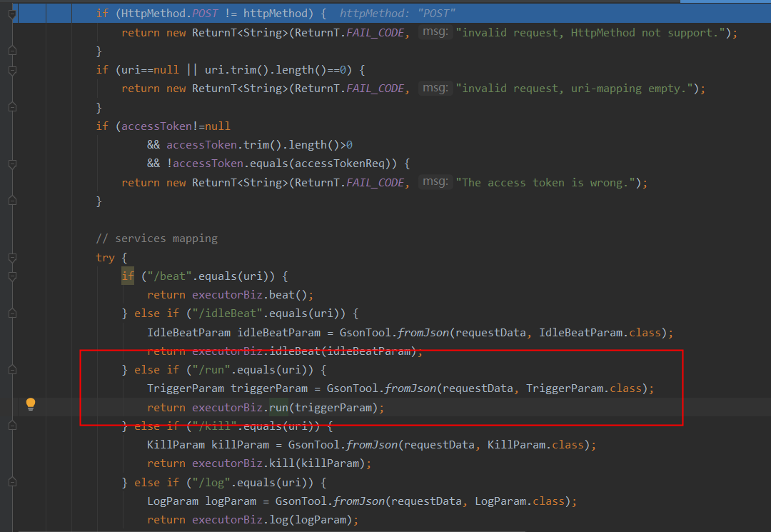The height and width of the screenshot is (532, 771).
Task: Click the "/beat" string literal
Action: pyautogui.click(x=170, y=276)
